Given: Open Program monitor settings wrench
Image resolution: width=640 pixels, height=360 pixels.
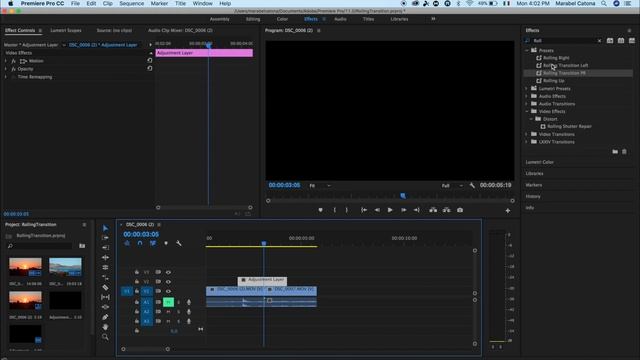Looking at the screenshot, I should tap(472, 186).
